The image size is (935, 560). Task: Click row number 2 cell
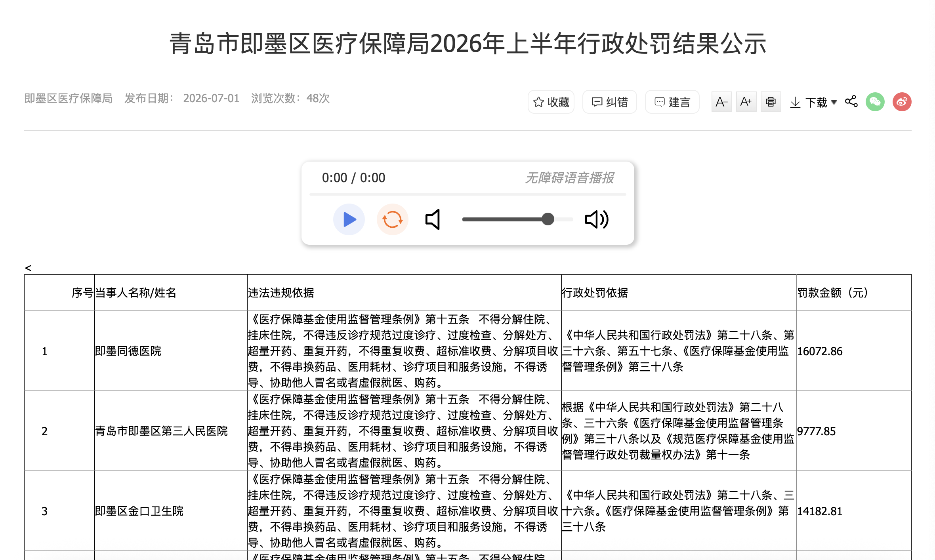[x=59, y=431]
